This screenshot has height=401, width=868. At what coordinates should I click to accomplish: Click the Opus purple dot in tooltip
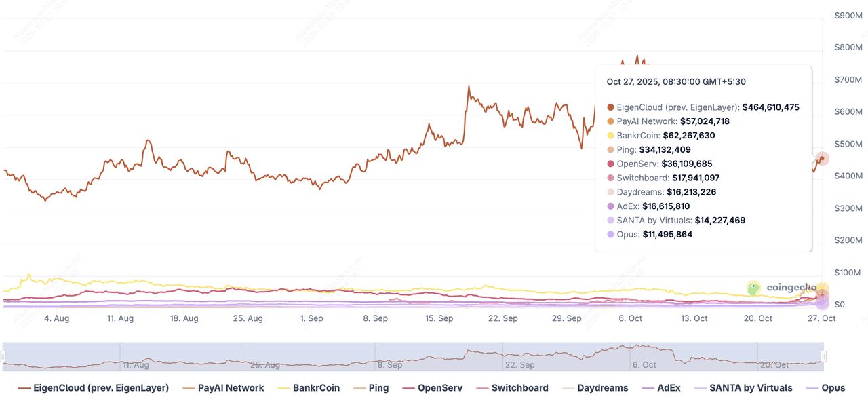pos(610,235)
